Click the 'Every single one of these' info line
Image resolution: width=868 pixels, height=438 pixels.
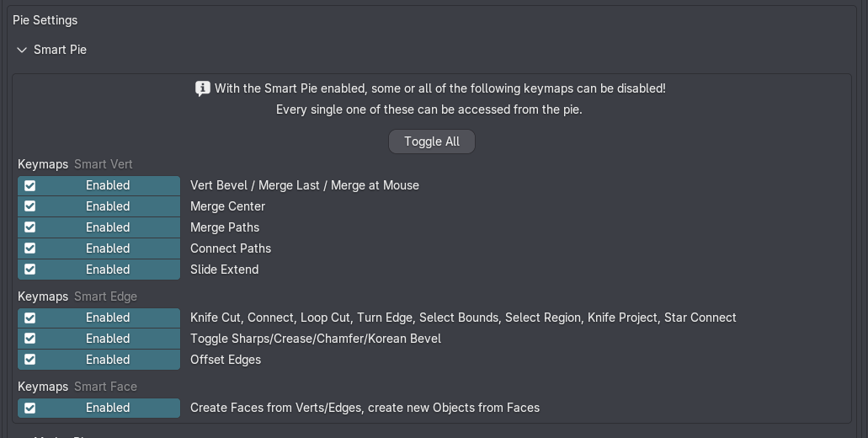[x=429, y=109]
